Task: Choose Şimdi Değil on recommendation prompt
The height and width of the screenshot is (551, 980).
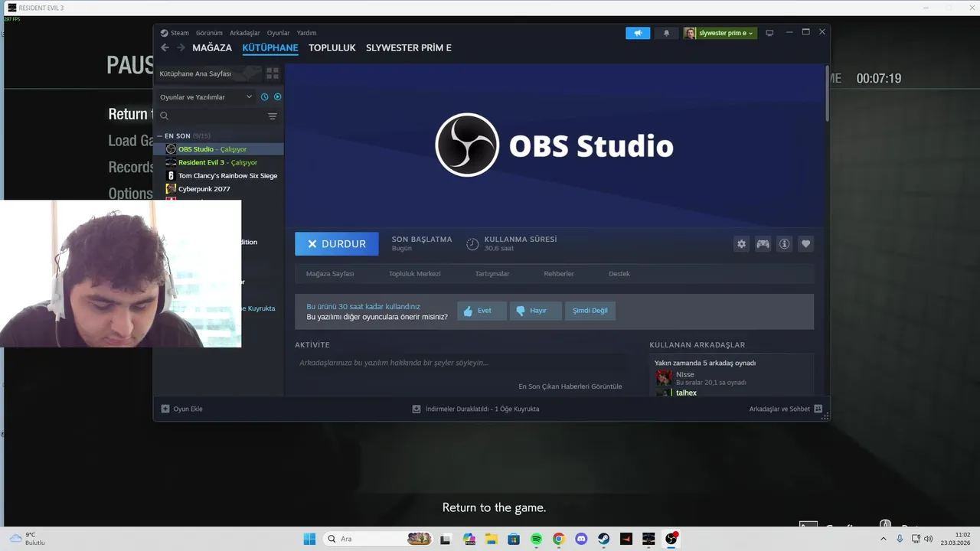Action: click(x=590, y=311)
